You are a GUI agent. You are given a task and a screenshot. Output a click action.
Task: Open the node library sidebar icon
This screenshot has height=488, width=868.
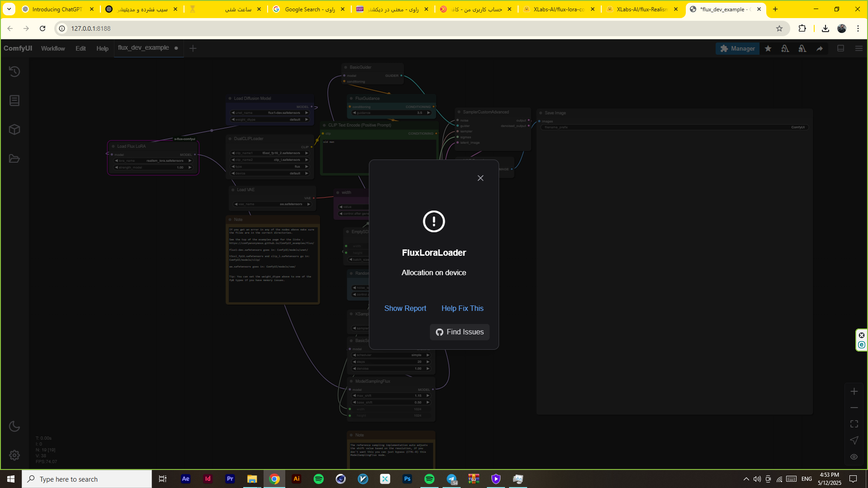[x=14, y=100]
